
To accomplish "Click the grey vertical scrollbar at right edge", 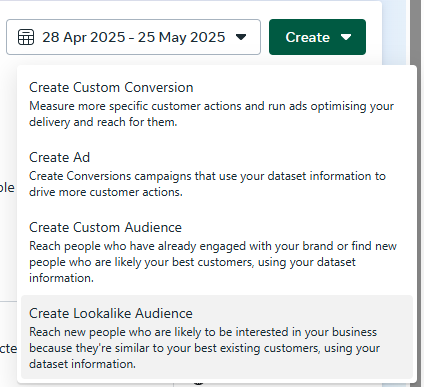I will (x=416, y=33).
